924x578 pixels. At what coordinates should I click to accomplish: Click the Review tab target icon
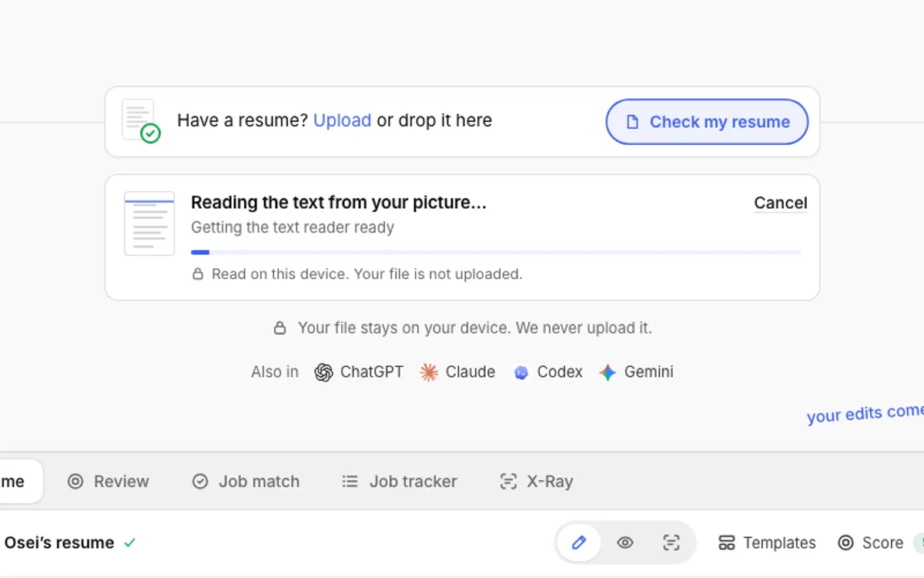pyautogui.click(x=75, y=482)
